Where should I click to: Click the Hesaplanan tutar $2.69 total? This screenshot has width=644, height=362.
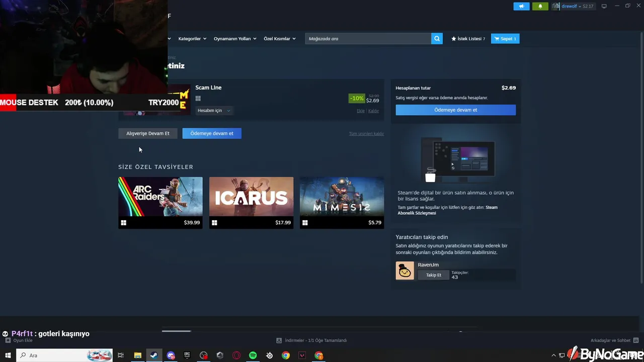click(509, 87)
